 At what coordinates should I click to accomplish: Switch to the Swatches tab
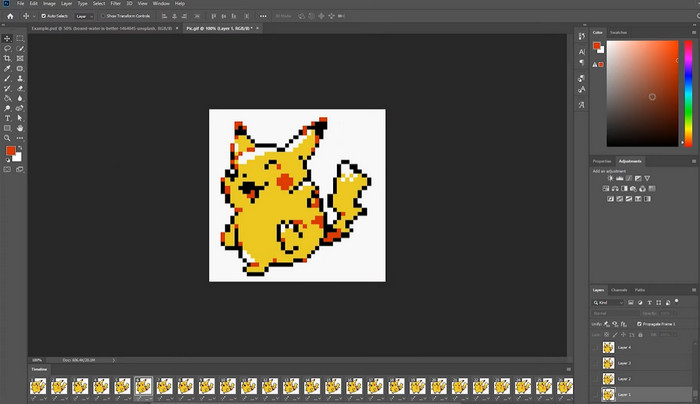click(x=618, y=33)
